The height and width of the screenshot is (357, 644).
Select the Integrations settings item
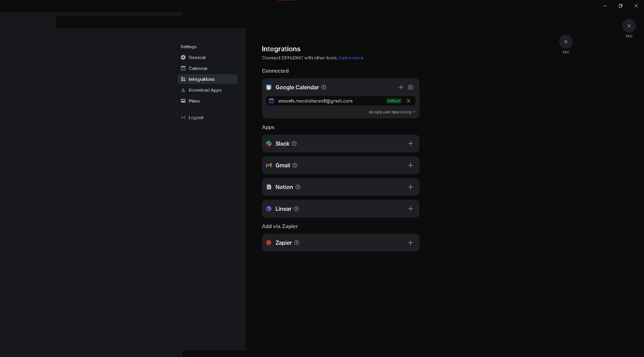click(x=201, y=79)
